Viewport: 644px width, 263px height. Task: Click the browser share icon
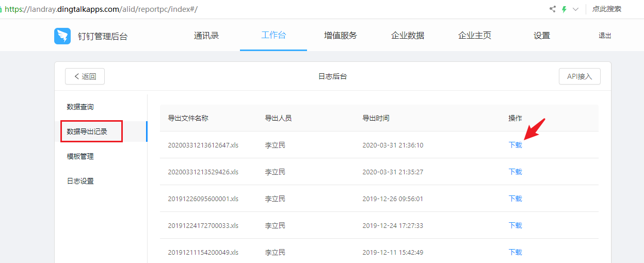(553, 9)
